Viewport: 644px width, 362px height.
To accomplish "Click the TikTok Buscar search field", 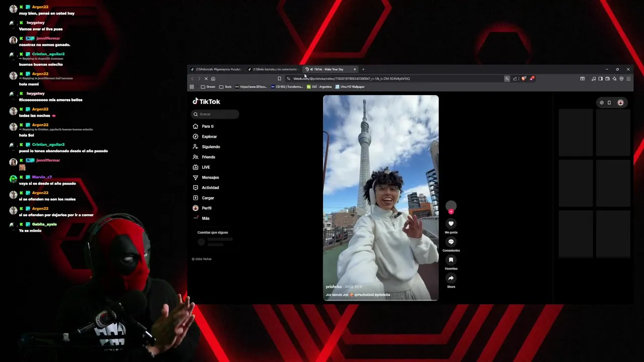I will click(215, 114).
